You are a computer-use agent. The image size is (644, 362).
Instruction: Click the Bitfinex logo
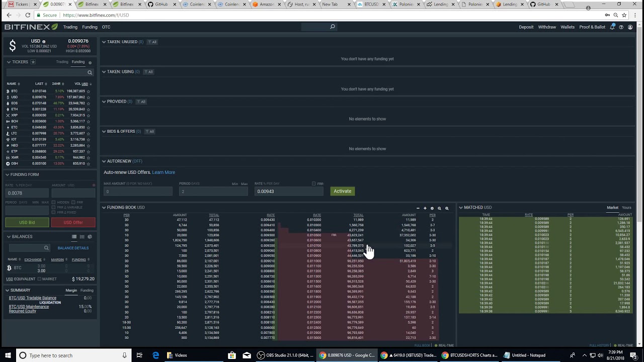(31, 27)
